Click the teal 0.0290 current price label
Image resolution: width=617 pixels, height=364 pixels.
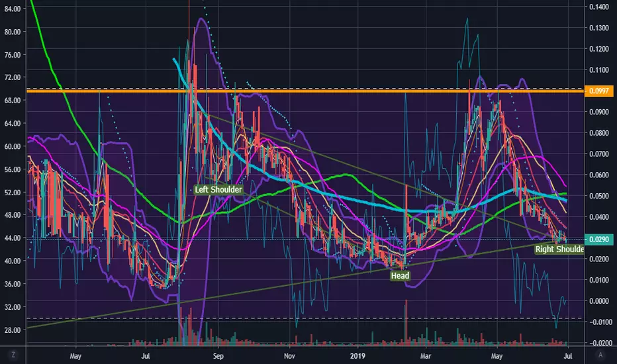pos(599,240)
